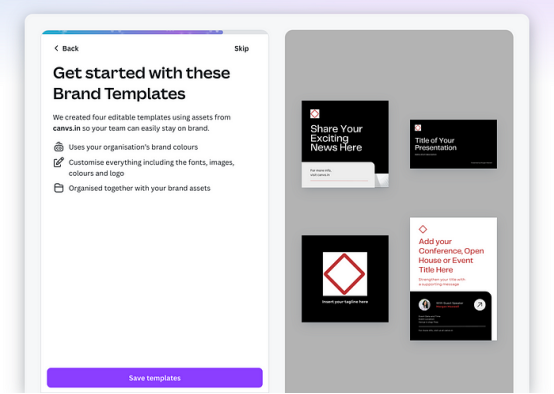Screen dimensions: 554x394
Task: Select the large diamond logo tagline template
Action: click(345, 278)
